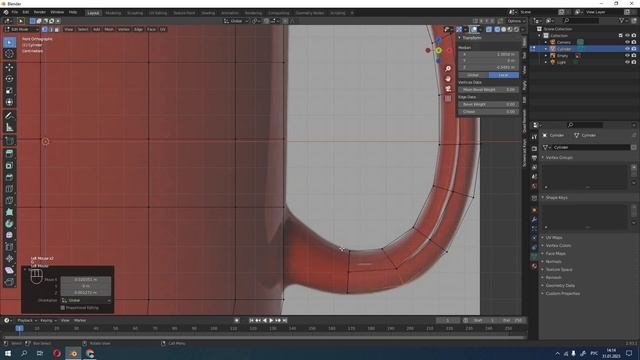This screenshot has height=360, width=640.
Task: Open the Modifier properties wrench tab
Action: (534, 220)
